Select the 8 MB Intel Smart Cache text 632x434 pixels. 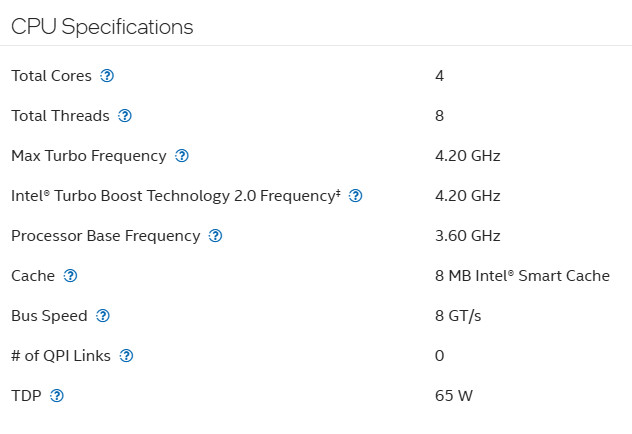pyautogui.click(x=522, y=276)
